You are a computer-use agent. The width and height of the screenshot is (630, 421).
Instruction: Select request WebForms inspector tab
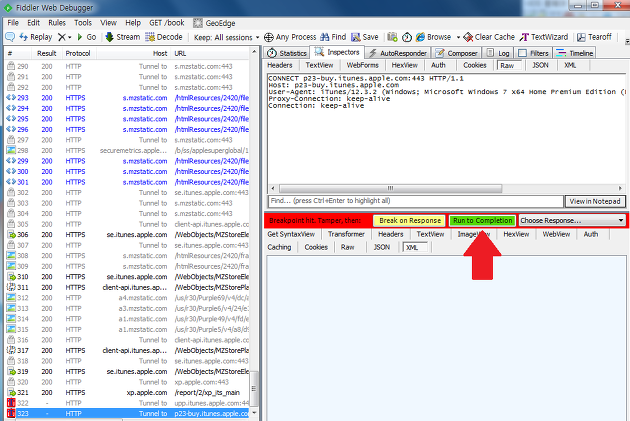click(x=362, y=65)
